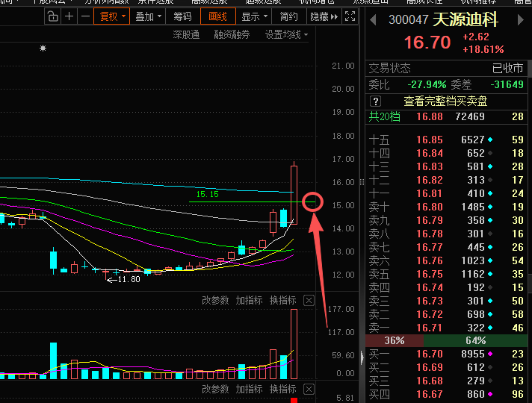This screenshot has width=532, height=403.
Task: Click the 64% buy ratio bar
Action: point(475,340)
